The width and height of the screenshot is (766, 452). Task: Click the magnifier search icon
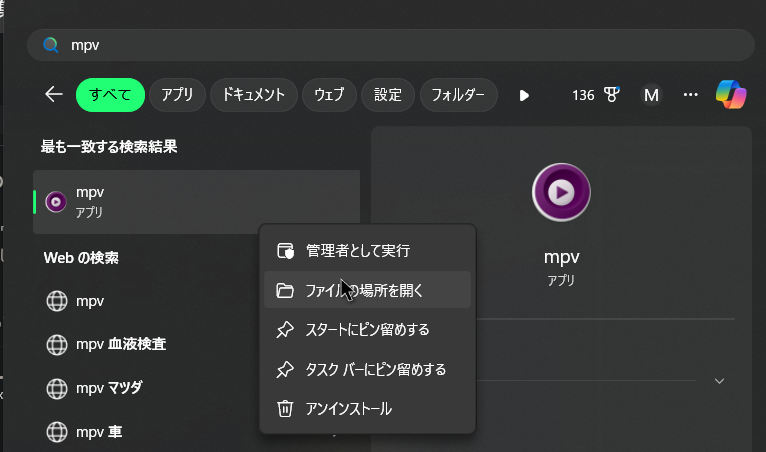pyautogui.click(x=51, y=45)
